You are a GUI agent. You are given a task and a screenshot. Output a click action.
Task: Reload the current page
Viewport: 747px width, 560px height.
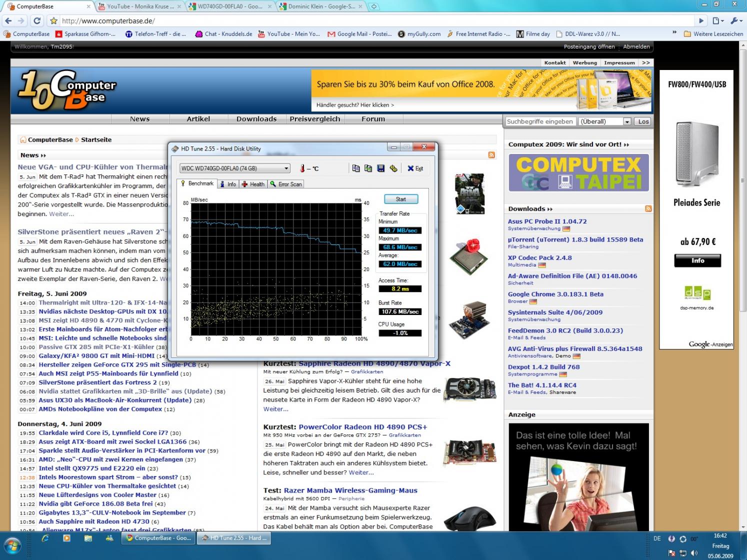(37, 20)
